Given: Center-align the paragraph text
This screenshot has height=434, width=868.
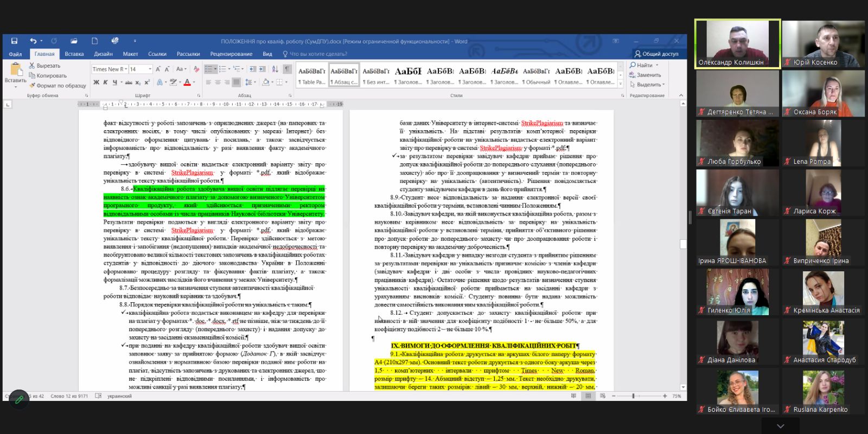Looking at the screenshot, I should coord(218,82).
